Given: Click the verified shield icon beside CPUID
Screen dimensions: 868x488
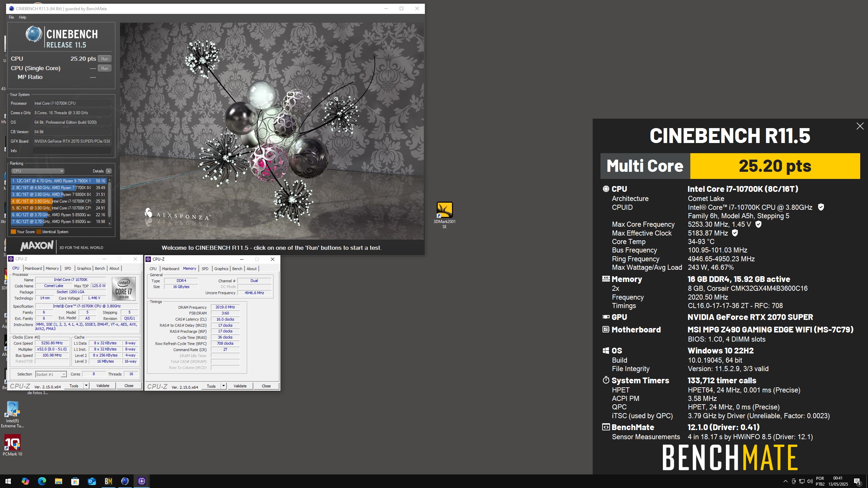Looking at the screenshot, I should coord(821,207).
